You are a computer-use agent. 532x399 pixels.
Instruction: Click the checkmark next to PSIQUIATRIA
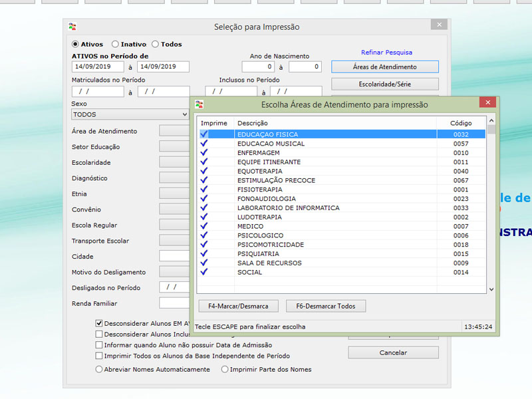click(204, 253)
